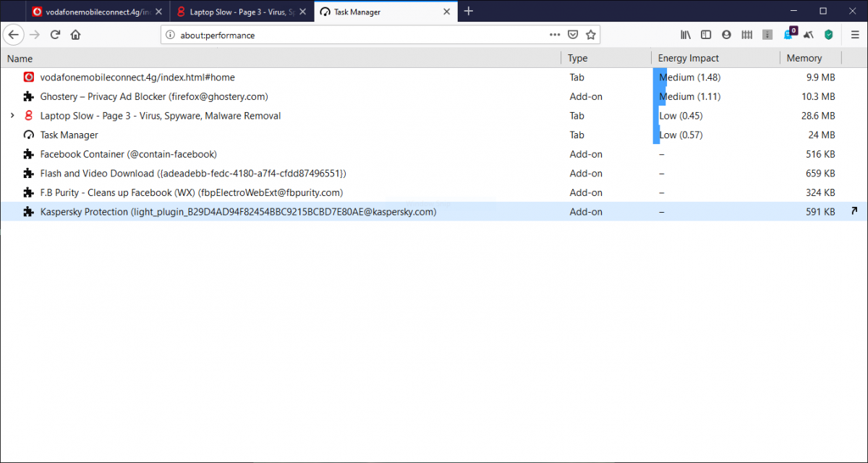Click the puzzle icon beside F.B Purity
868x463 pixels.
tap(28, 192)
